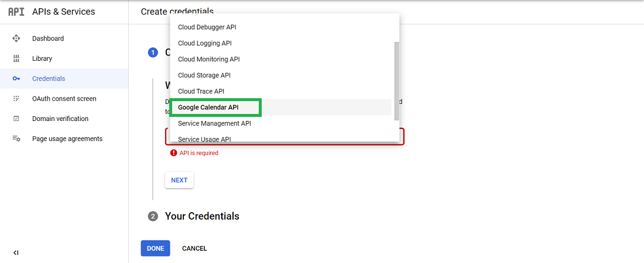Click the Dashboard icon in sidebar
This screenshot has height=263, width=644.
pos(16,39)
